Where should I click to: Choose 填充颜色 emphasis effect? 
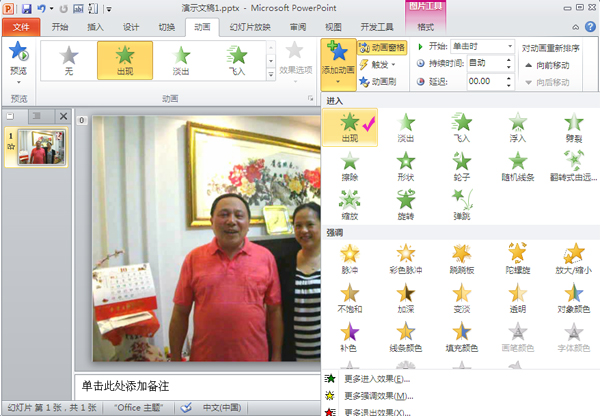pyautogui.click(x=462, y=337)
